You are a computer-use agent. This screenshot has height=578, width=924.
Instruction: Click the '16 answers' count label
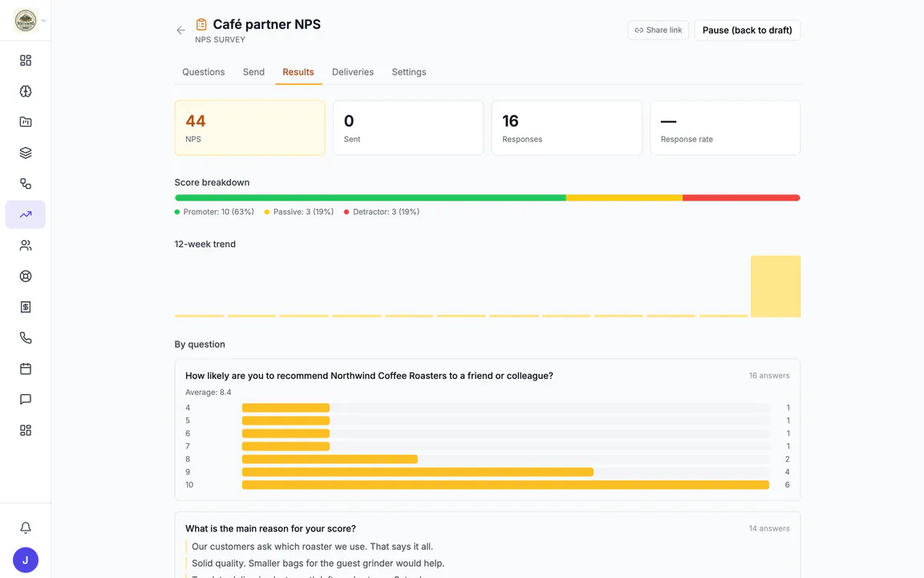[x=769, y=376]
